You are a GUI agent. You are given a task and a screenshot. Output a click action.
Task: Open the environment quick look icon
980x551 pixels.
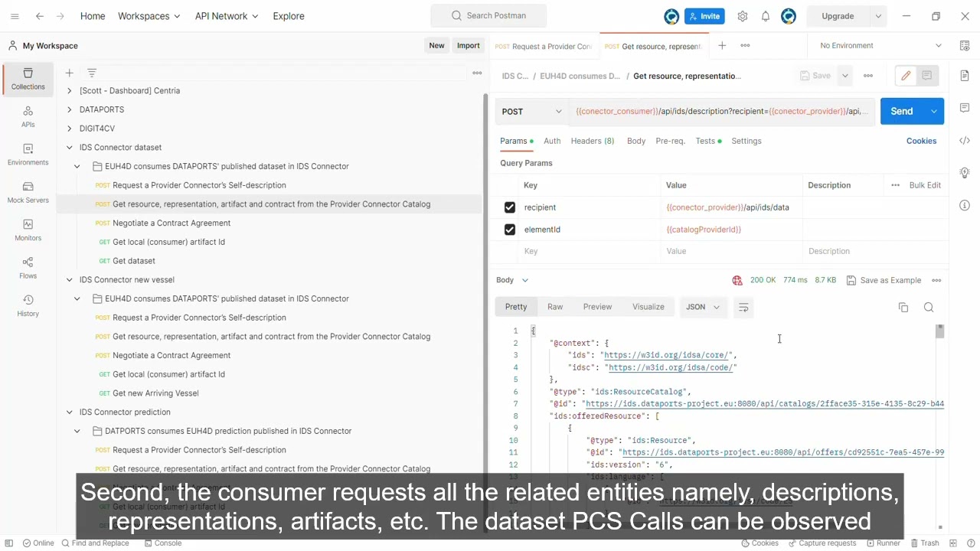coord(965,46)
